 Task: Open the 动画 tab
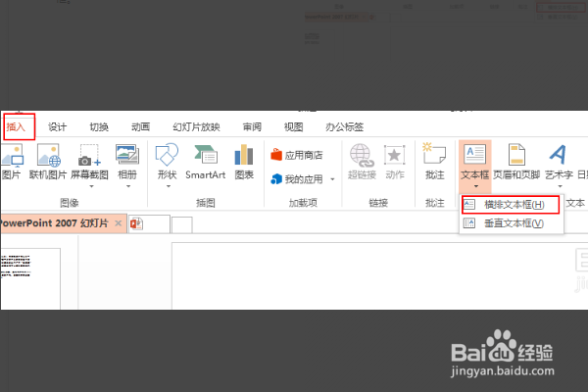click(140, 127)
